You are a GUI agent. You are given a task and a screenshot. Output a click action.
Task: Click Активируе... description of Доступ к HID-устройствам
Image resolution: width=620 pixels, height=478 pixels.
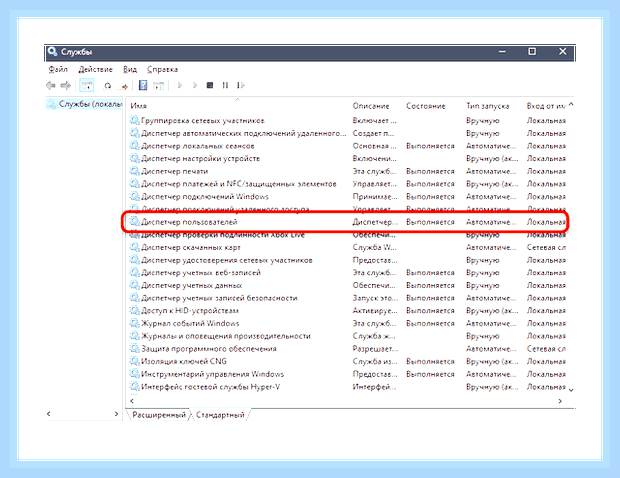(x=375, y=311)
